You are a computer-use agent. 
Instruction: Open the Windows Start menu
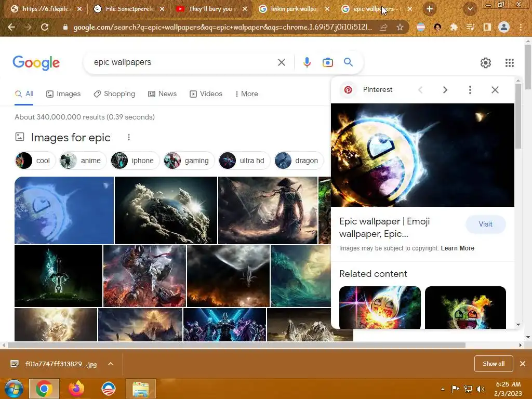point(14,389)
